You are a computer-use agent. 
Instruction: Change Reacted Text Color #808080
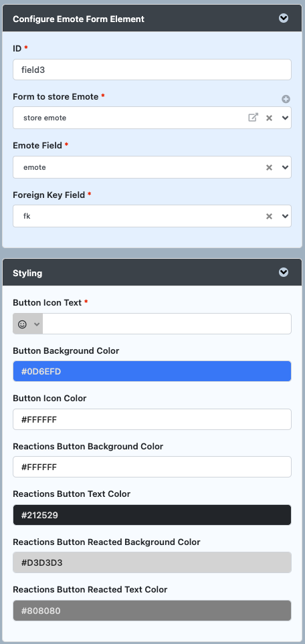(x=152, y=611)
